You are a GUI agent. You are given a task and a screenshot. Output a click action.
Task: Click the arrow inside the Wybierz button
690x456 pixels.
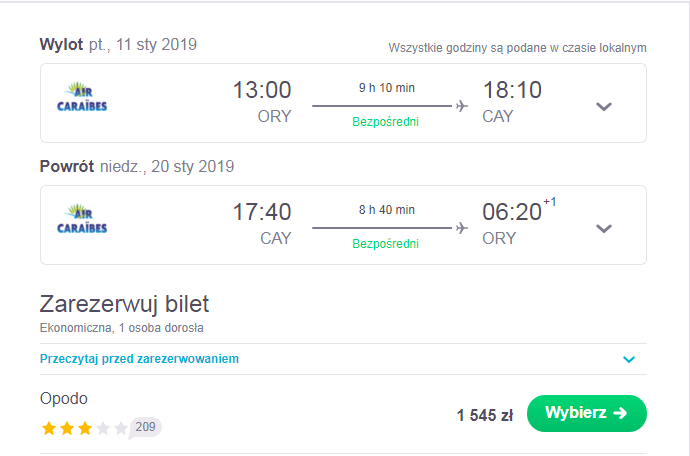(x=620, y=413)
